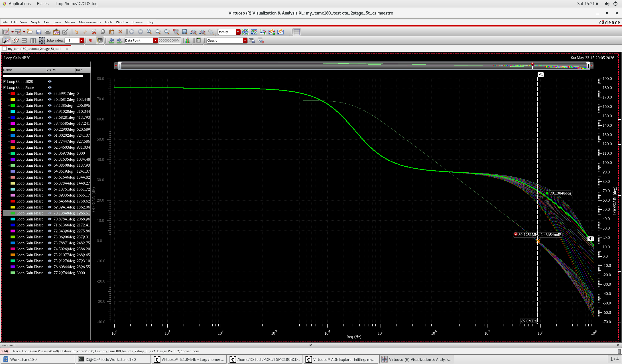Open the Classic style dropdown
Image resolution: width=622 pixels, height=364 pixels.
[245, 40]
